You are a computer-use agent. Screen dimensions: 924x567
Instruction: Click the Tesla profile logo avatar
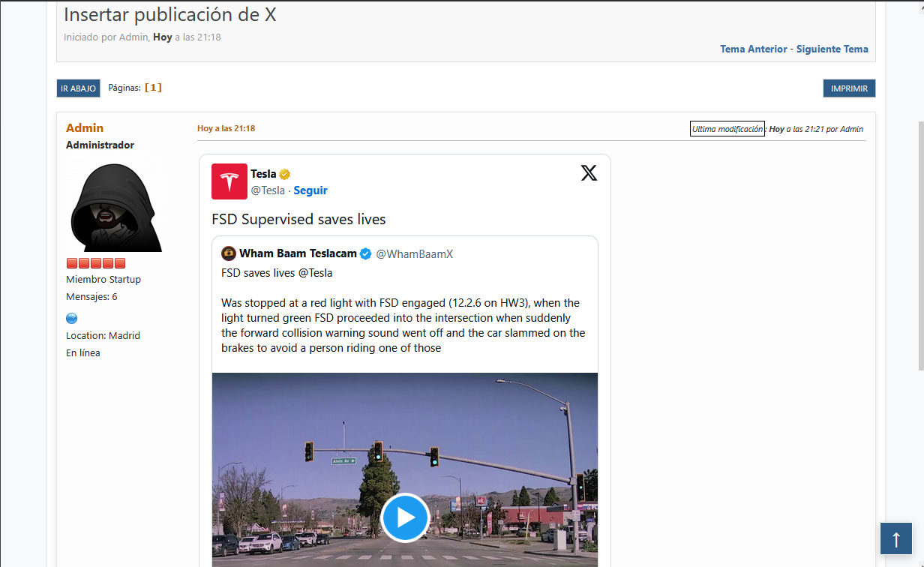pos(229,181)
